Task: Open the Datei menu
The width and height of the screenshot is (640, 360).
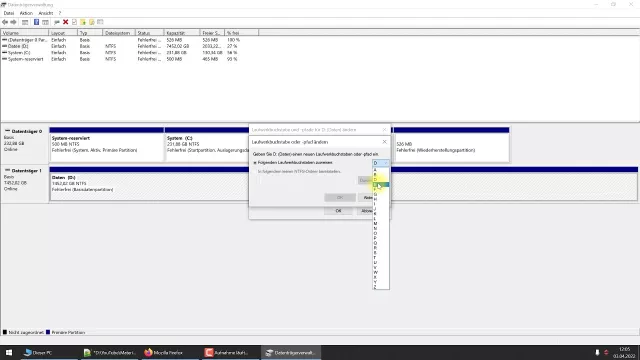Action: [9, 13]
